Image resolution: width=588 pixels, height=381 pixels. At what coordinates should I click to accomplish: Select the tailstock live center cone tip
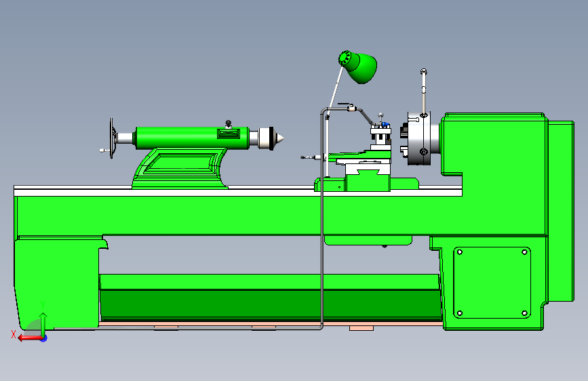(279, 138)
